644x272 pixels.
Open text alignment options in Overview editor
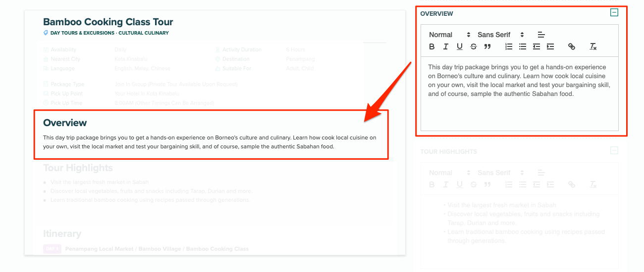[x=541, y=35]
